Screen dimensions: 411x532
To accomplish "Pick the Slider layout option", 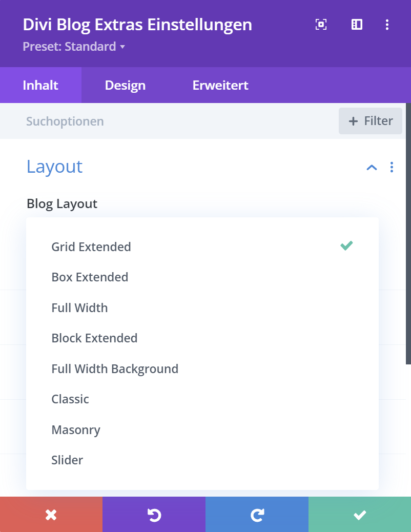I will click(x=67, y=460).
